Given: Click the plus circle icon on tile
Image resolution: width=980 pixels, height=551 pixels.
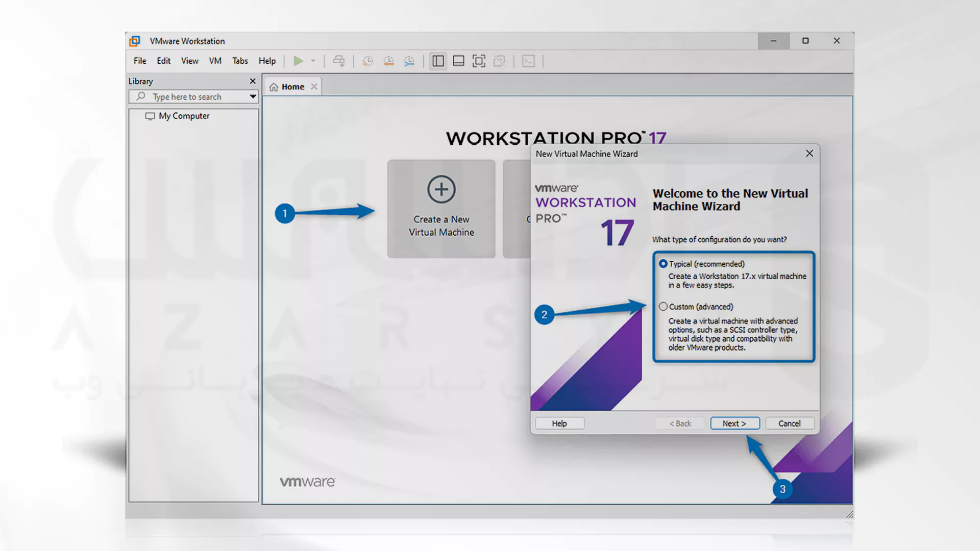Looking at the screenshot, I should point(441,189).
